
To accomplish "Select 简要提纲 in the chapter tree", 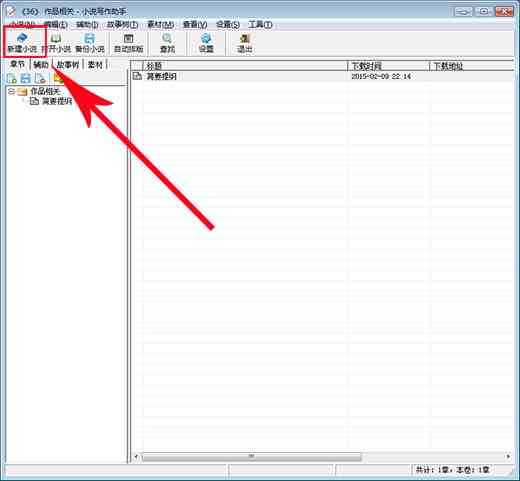I will 57,101.
